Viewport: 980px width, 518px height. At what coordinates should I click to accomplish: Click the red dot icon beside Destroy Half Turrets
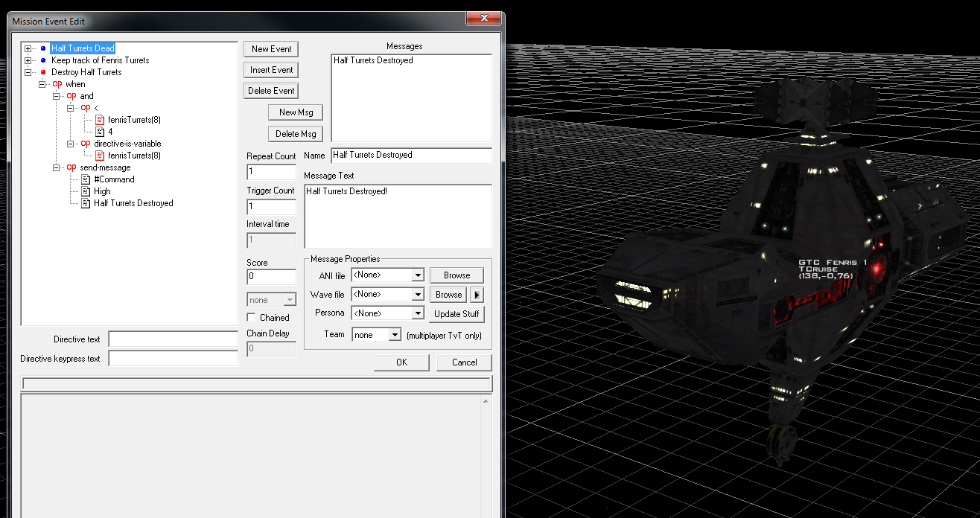43,72
